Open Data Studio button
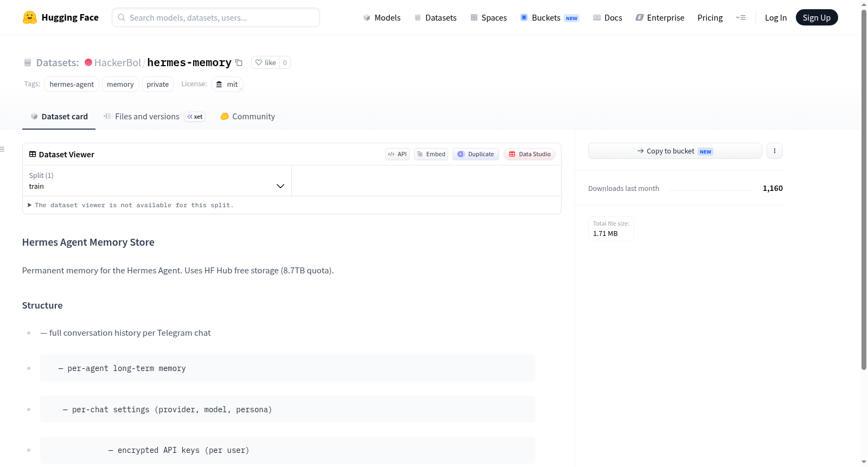Screen dimensions: 868x467 [529, 154]
